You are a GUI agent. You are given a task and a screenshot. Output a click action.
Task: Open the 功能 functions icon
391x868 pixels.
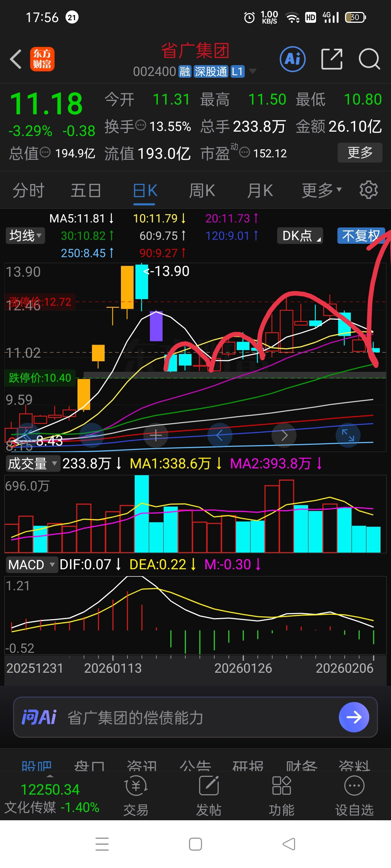pyautogui.click(x=281, y=796)
